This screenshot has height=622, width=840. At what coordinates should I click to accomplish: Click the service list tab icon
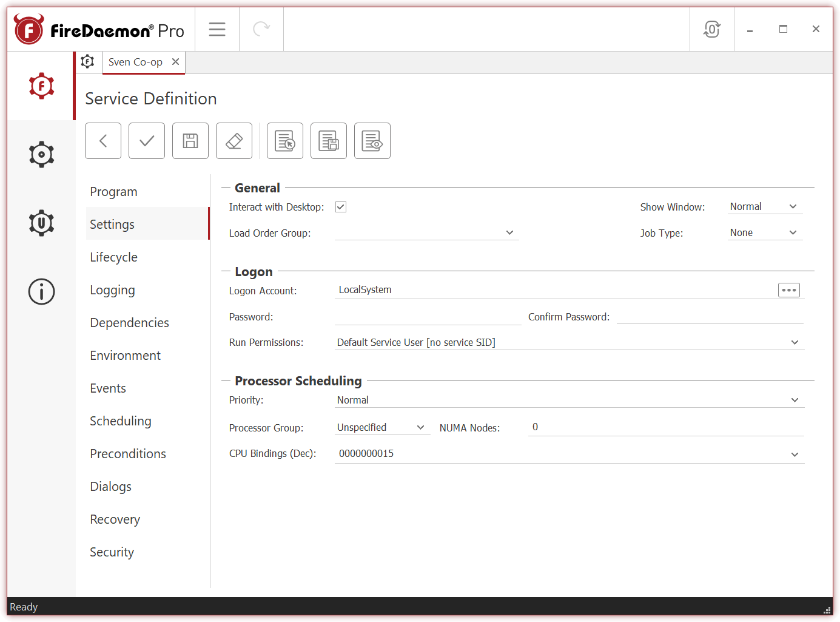88,61
